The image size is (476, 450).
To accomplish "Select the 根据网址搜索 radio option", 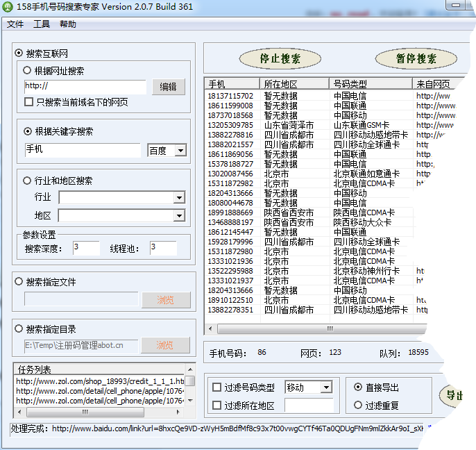I will (x=27, y=71).
